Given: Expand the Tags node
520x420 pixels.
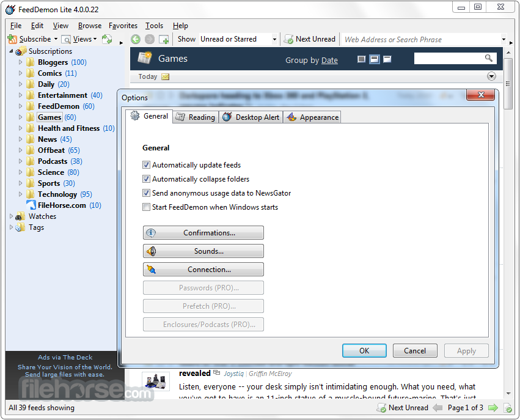Looking at the screenshot, I should point(11,227).
